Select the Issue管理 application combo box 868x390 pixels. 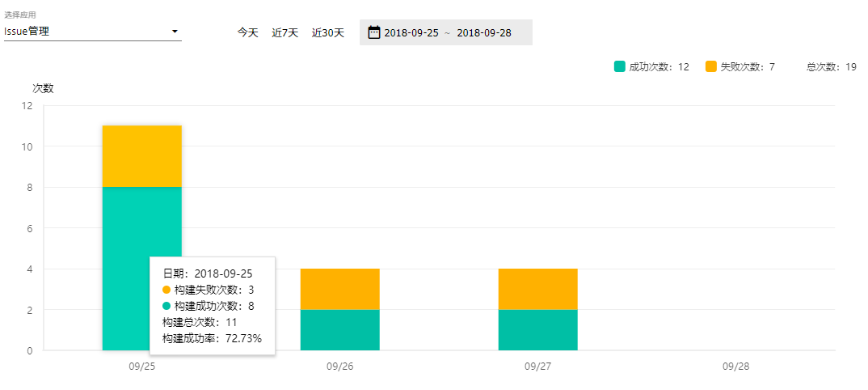click(92, 32)
